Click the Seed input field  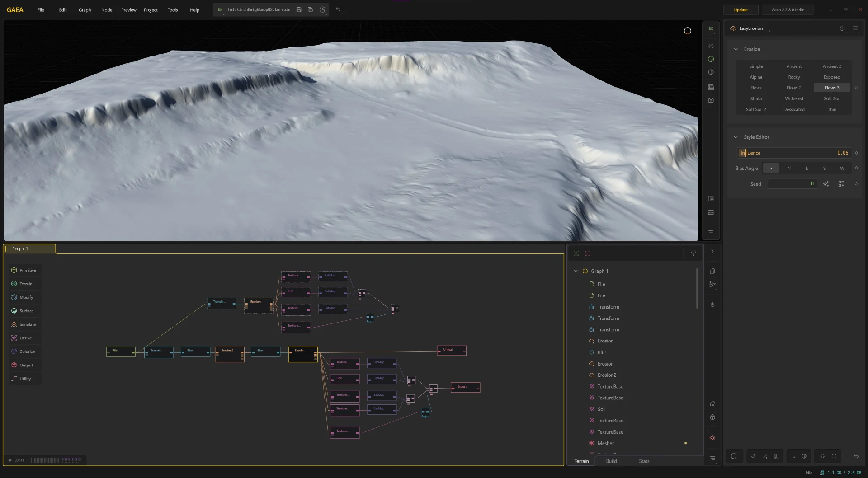[793, 184]
